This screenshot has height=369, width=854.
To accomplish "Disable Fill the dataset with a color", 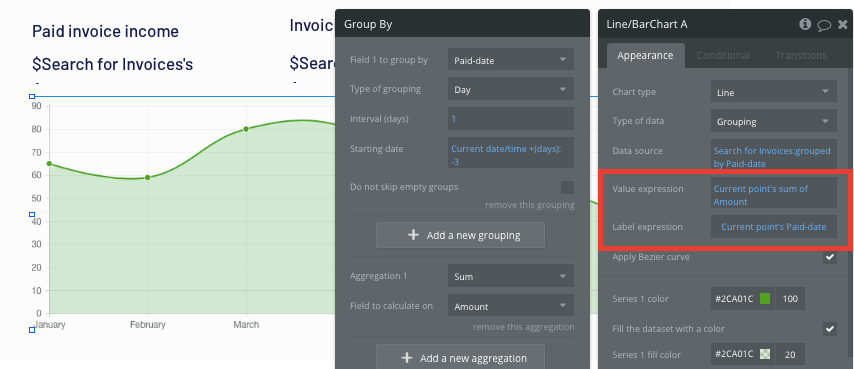I will (x=829, y=329).
